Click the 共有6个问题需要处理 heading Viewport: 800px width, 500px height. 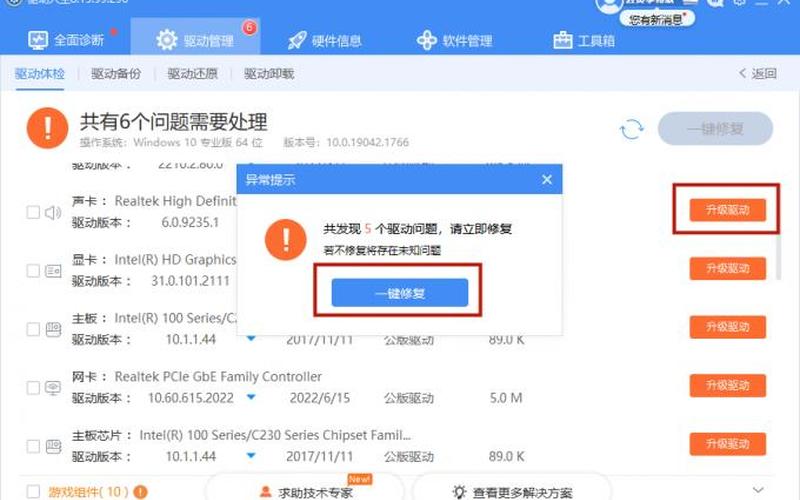[173, 122]
